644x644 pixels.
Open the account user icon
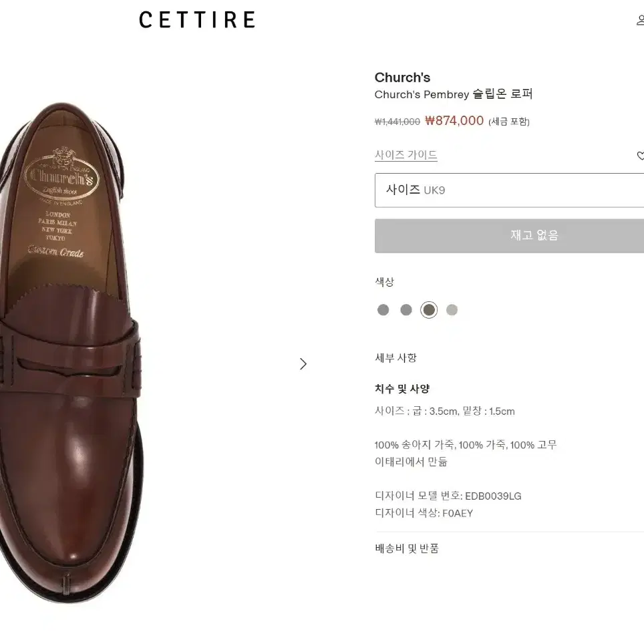[x=640, y=20]
